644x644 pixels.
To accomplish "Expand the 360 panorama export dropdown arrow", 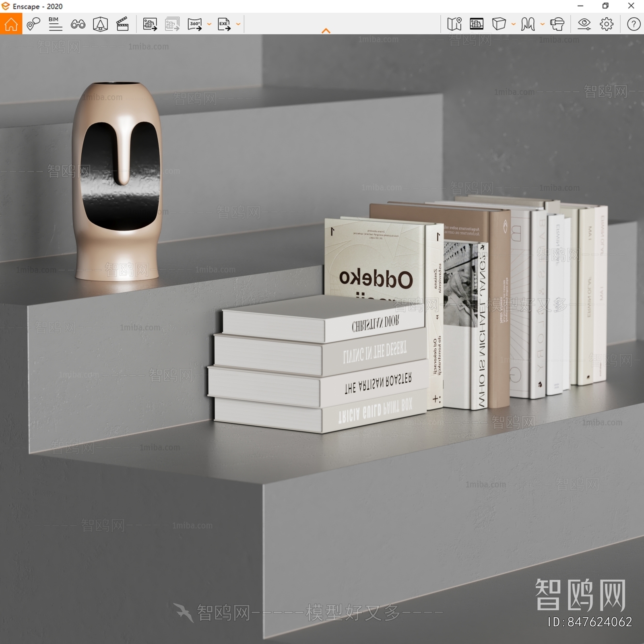I will click(x=209, y=24).
